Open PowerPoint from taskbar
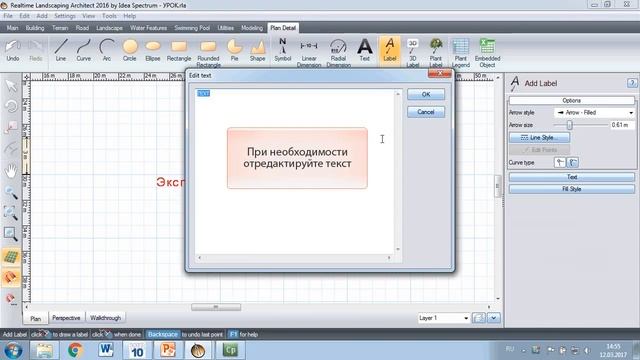640x360 pixels. pyautogui.click(x=168, y=350)
